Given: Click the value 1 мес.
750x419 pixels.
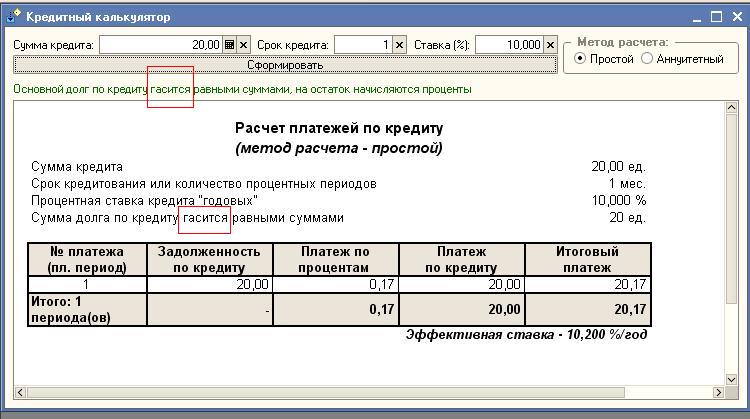Looking at the screenshot, I should point(627,184).
